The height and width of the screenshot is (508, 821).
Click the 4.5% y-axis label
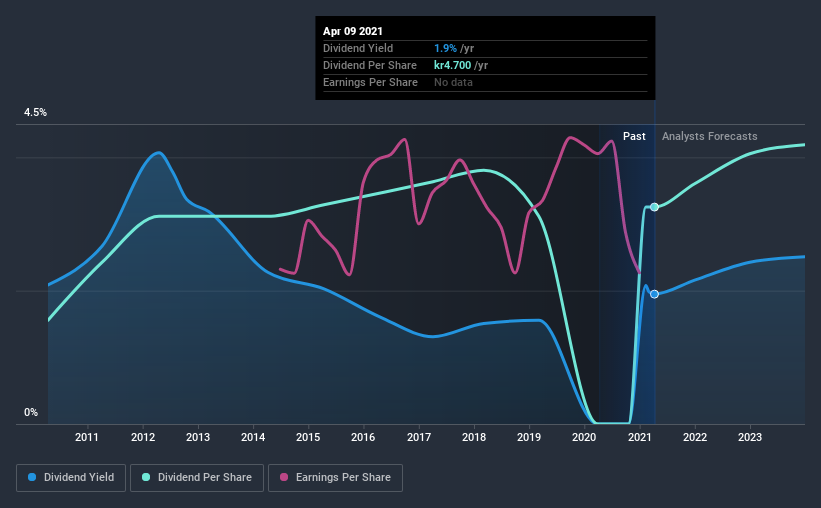[35, 113]
